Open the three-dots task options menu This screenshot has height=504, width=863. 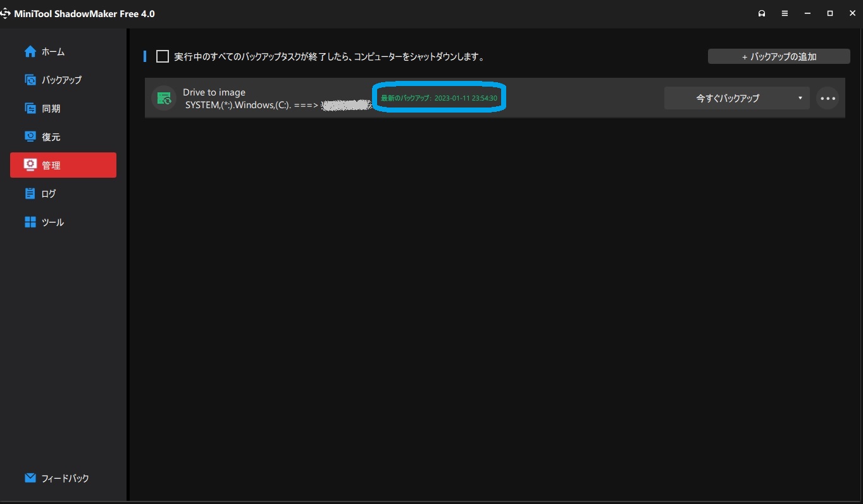(828, 98)
